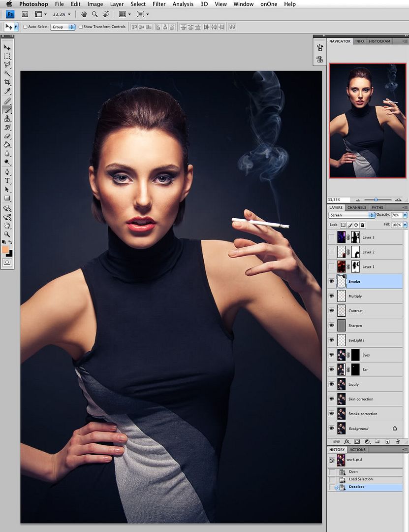Enable Show Transform Controls checkbox
The height and width of the screenshot is (532, 409).
80,27
